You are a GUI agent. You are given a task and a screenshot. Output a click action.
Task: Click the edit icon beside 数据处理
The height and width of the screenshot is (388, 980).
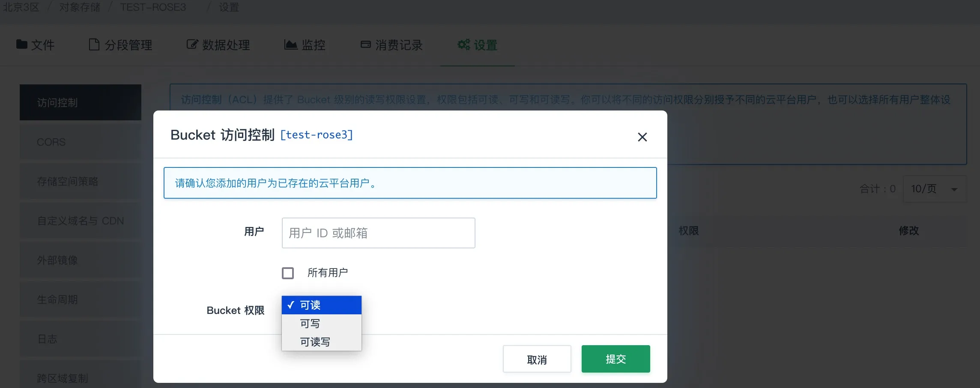(x=192, y=45)
